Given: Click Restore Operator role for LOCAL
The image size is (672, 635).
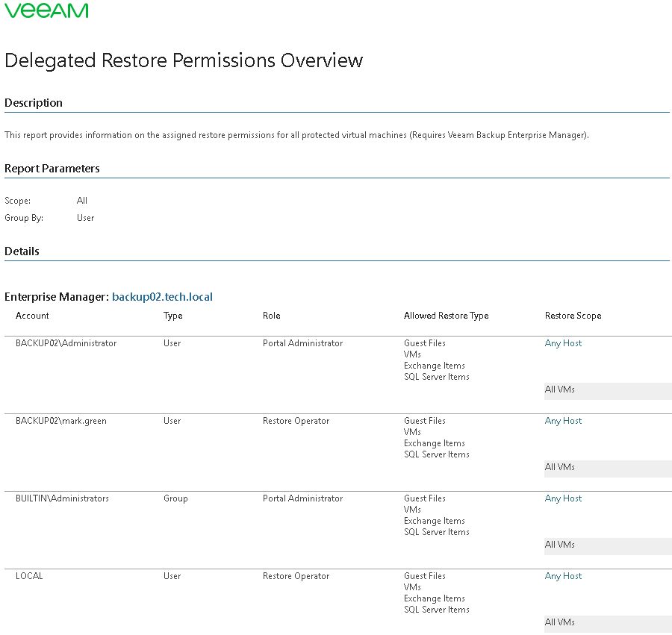Looking at the screenshot, I should point(296,576).
